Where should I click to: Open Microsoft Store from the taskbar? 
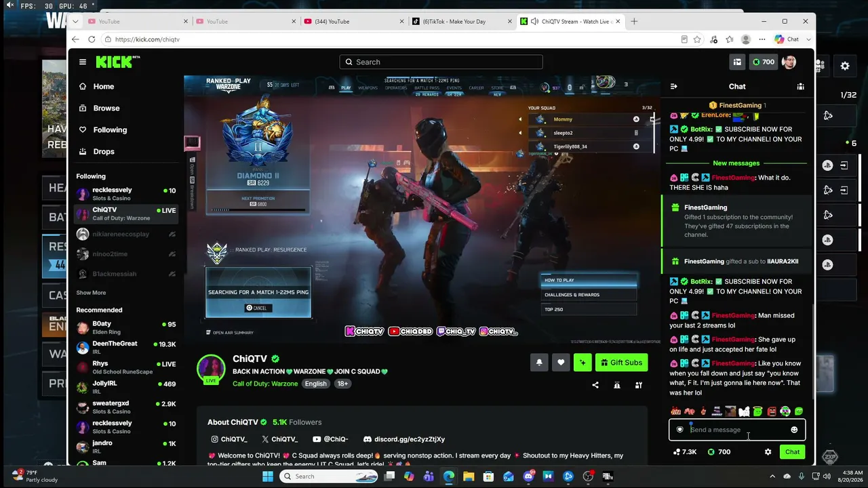pyautogui.click(x=488, y=476)
